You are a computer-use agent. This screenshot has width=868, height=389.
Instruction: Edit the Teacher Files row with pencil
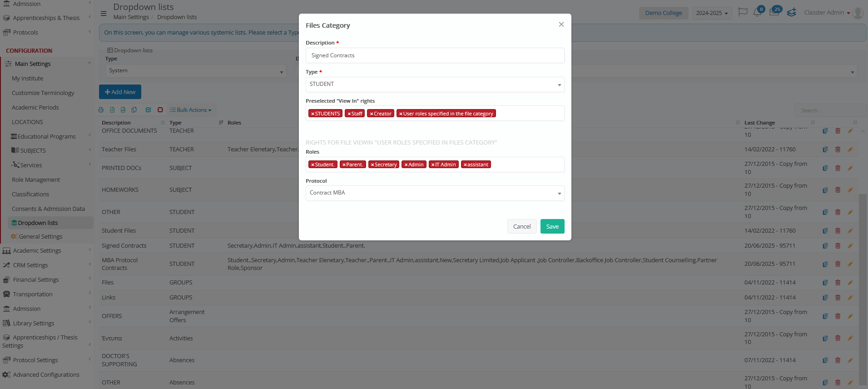(850, 150)
